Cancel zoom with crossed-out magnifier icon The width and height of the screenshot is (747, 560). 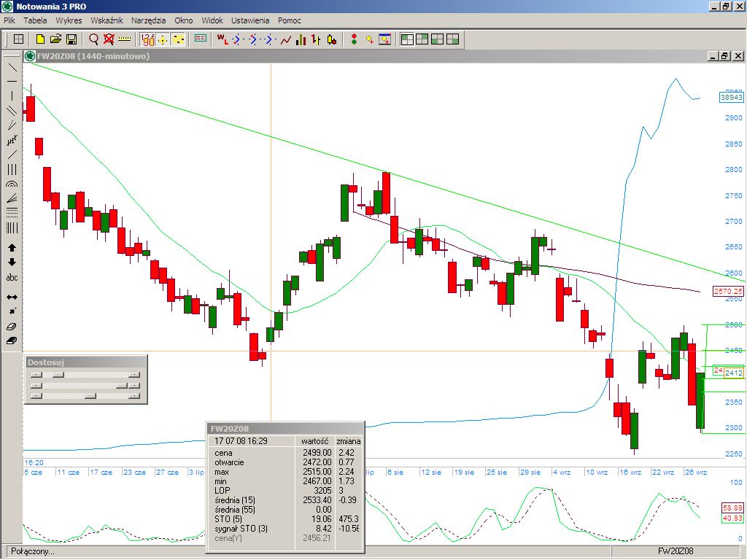[x=109, y=39]
